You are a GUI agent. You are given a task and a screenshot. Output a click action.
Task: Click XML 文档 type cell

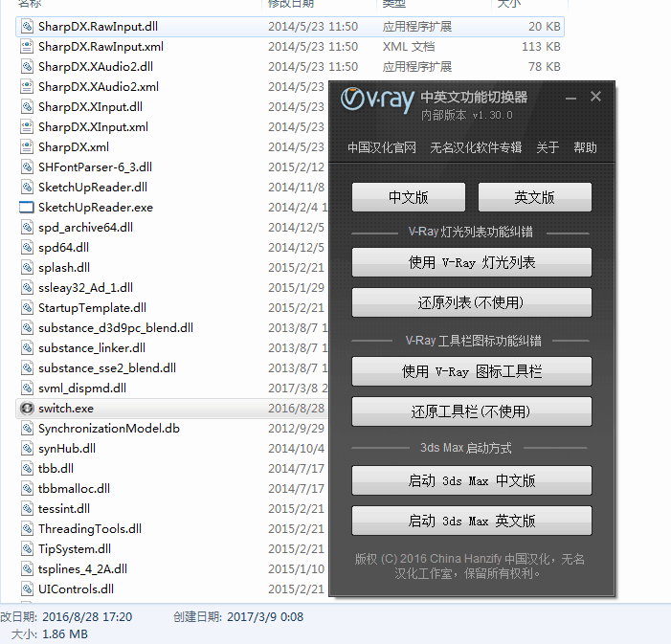pyautogui.click(x=409, y=47)
